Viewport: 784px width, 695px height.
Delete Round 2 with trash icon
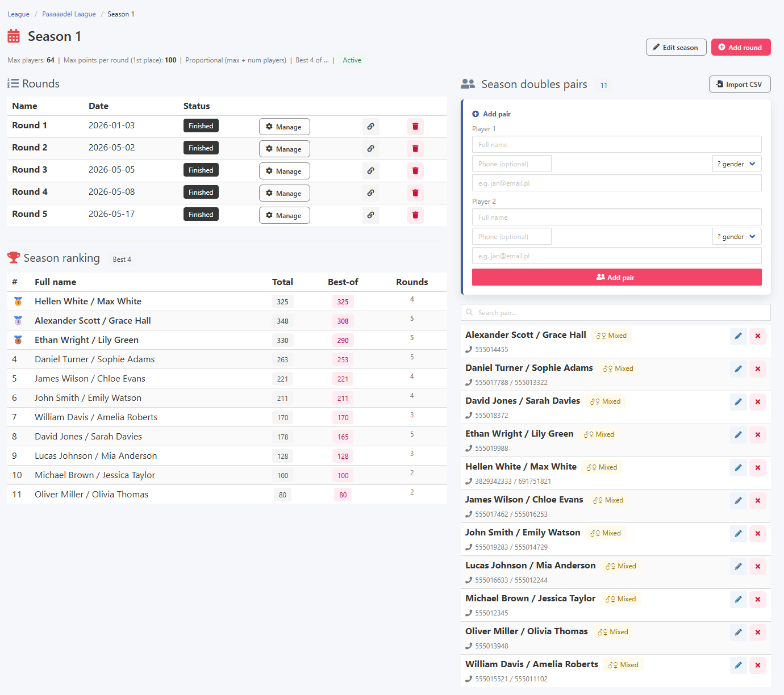(415, 149)
